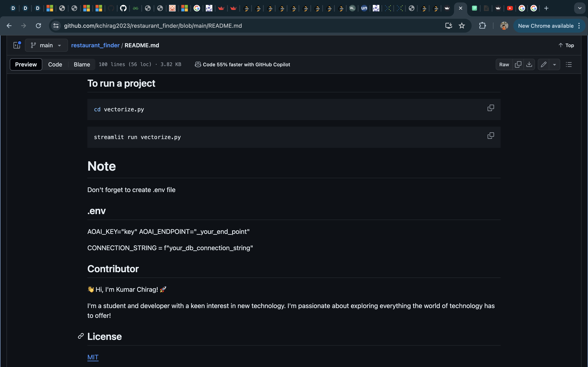This screenshot has width=588, height=367.
Task: Open the MIT license link
Action: [x=93, y=357]
